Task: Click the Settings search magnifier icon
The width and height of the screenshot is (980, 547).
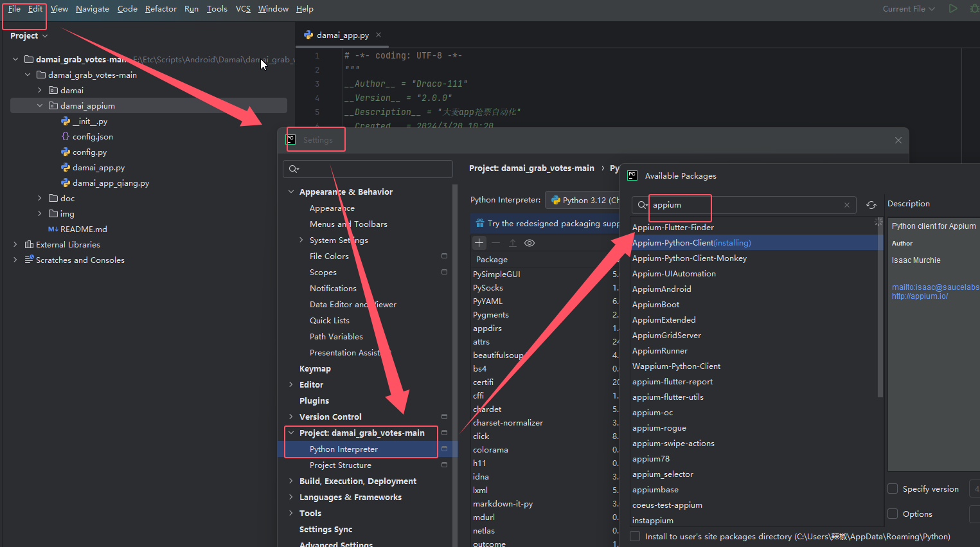Action: tap(294, 169)
